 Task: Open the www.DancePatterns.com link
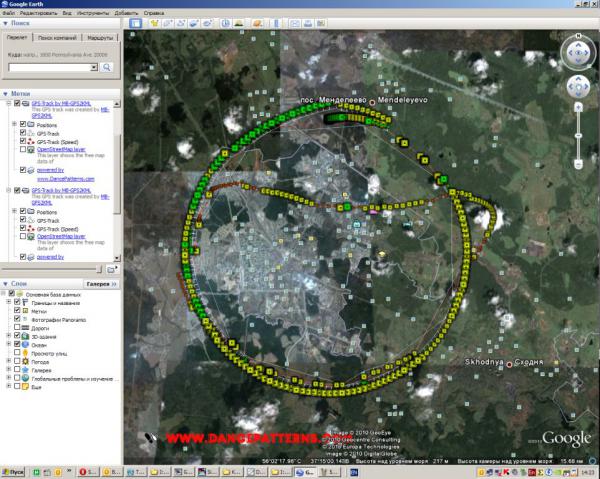tap(65, 179)
